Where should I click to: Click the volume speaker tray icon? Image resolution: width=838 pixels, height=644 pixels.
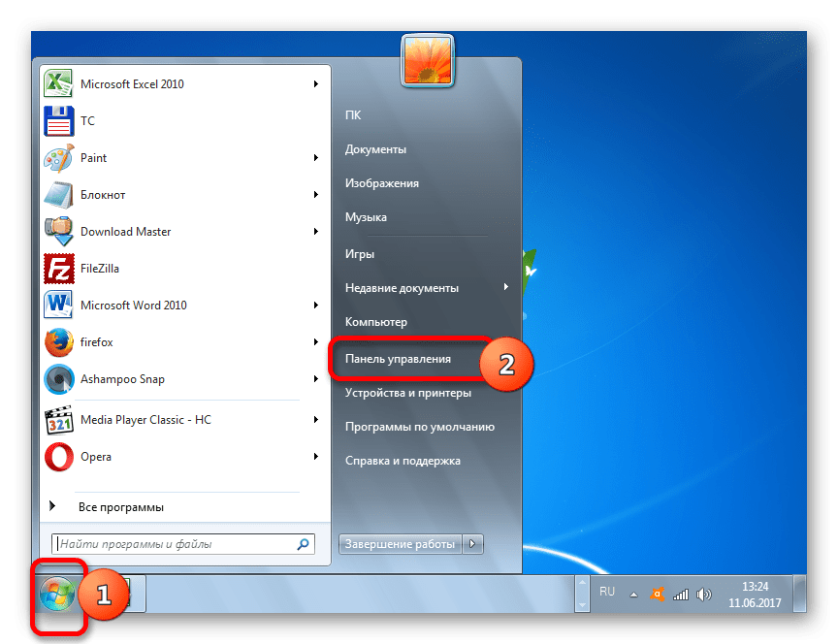click(705, 594)
